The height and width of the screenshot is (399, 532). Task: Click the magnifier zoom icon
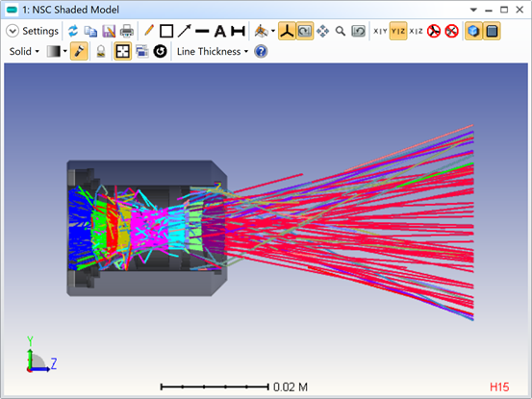341,31
